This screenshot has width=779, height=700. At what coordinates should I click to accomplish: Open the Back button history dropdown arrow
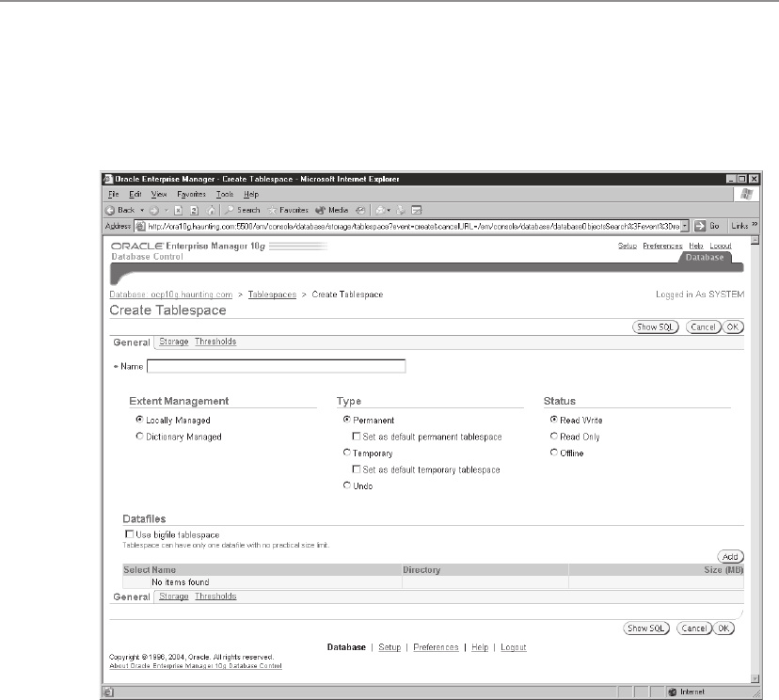tap(142, 211)
